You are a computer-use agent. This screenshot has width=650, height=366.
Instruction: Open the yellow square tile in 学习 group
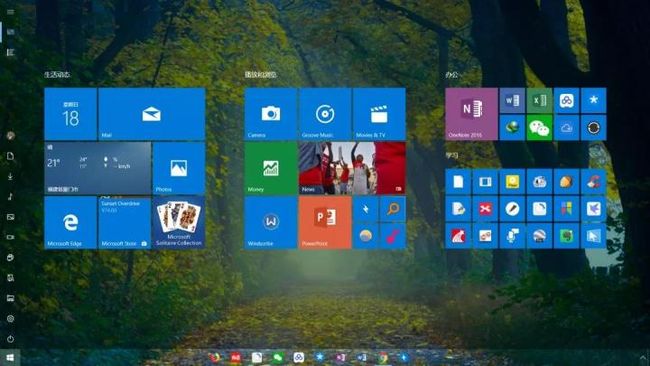512,182
